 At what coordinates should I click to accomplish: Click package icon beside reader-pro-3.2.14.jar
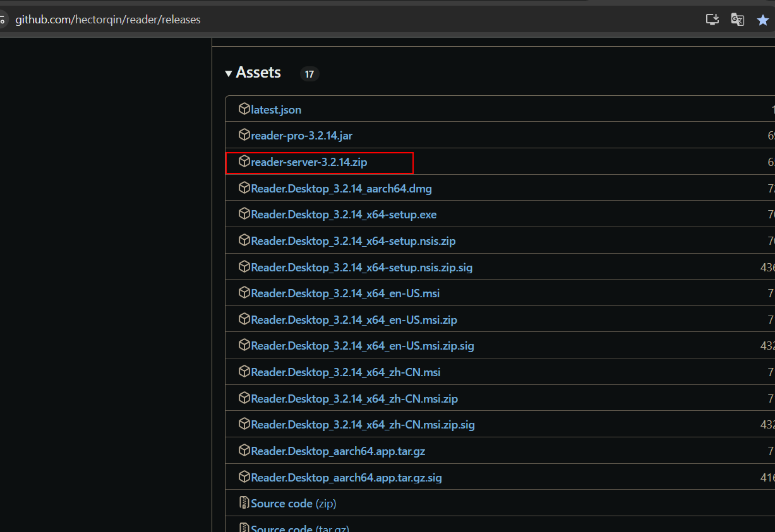click(244, 135)
